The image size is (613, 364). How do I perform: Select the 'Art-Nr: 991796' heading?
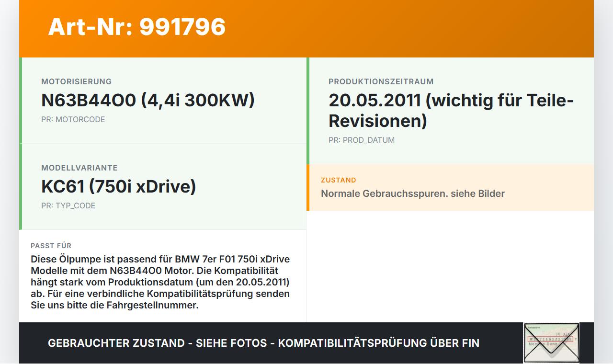pyautogui.click(x=137, y=27)
